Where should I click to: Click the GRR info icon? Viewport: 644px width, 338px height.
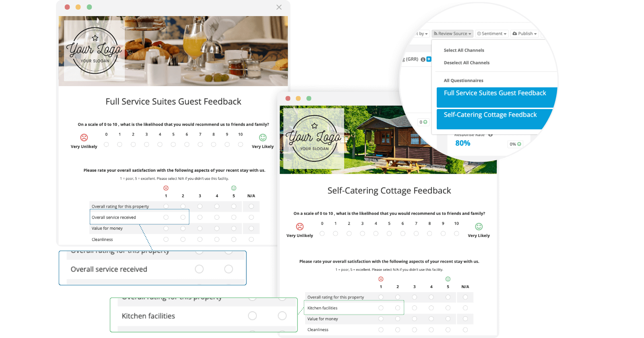[423, 60]
